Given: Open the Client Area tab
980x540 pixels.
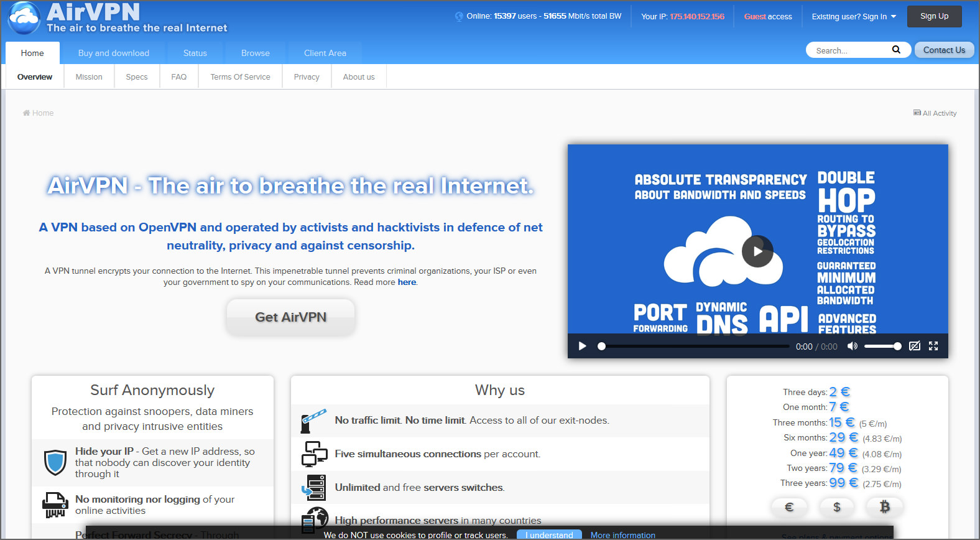Looking at the screenshot, I should 325,53.
